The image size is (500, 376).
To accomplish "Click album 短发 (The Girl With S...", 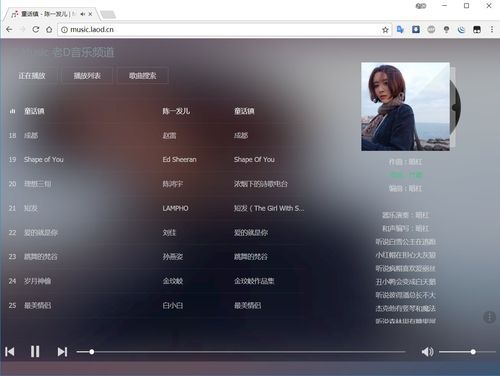I will point(269,208).
